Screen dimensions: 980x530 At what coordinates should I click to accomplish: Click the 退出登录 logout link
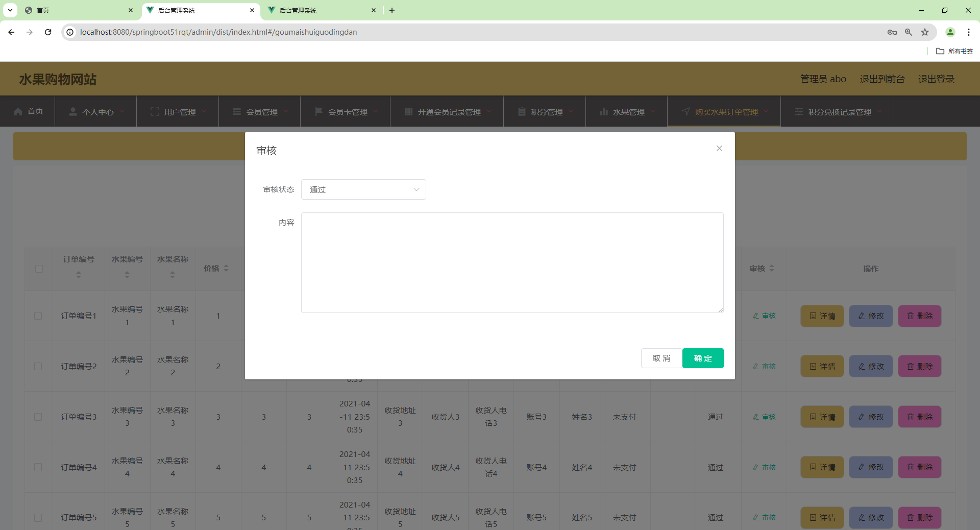click(936, 79)
